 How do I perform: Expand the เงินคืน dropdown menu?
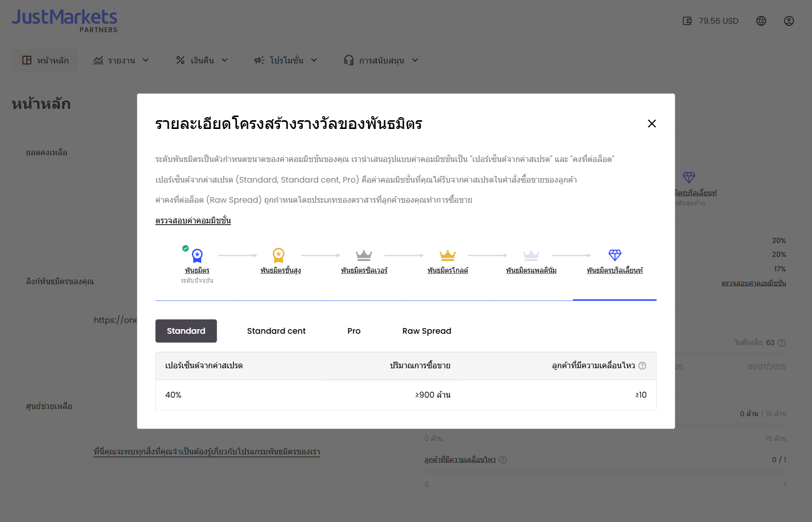[x=202, y=60]
